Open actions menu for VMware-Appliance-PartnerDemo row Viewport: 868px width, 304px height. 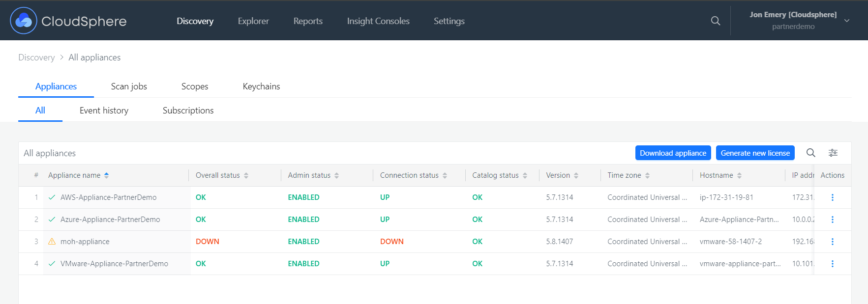(x=833, y=264)
